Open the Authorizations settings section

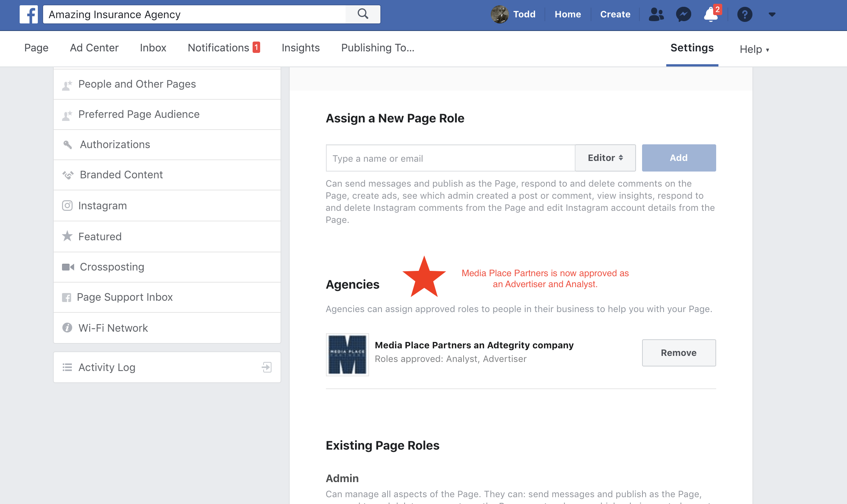click(167, 145)
